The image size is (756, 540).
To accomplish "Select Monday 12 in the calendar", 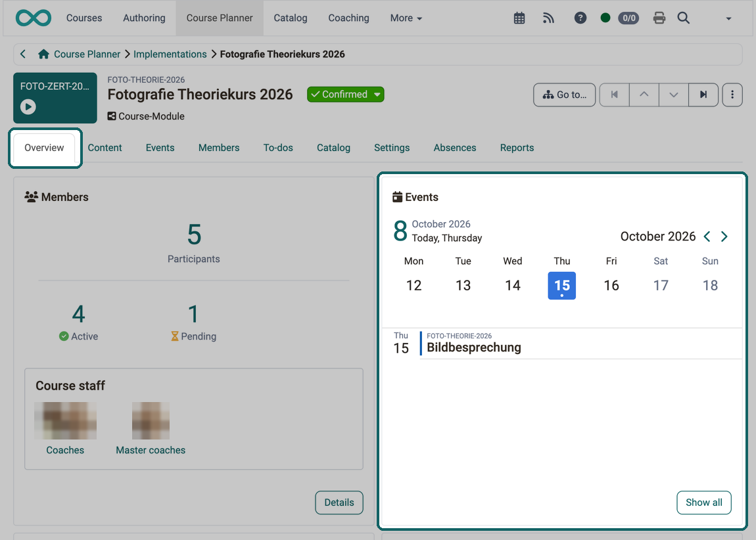I will (x=413, y=286).
